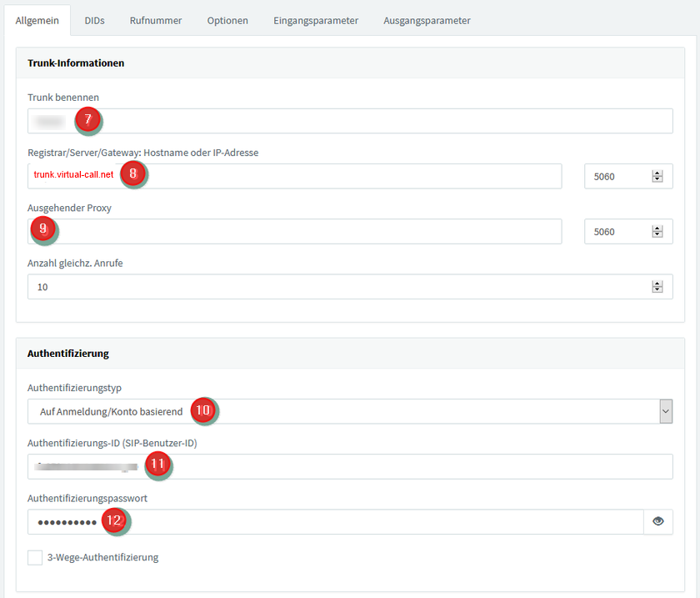Click the Authentifizierungs-ID input field
Viewport: 700px width, 598px height.
(350, 466)
